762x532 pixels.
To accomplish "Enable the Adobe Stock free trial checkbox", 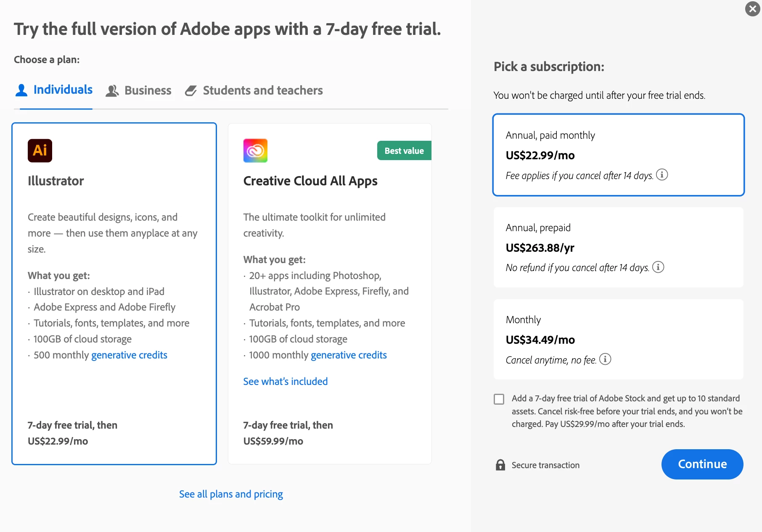I will [499, 399].
